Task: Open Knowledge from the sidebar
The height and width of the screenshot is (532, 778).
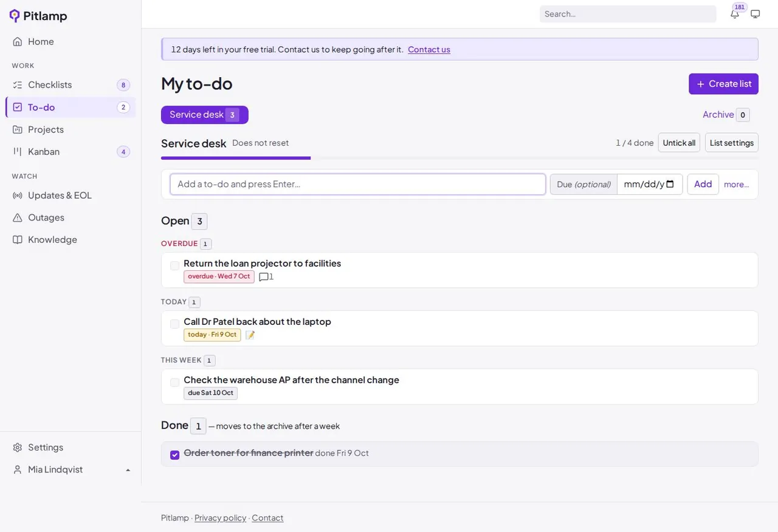Action: 71,240
